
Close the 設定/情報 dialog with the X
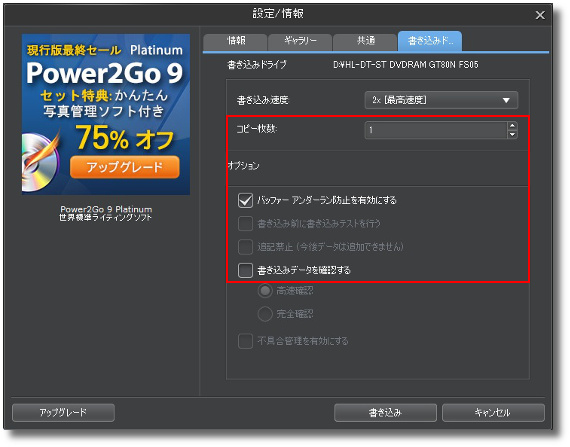pos(540,15)
